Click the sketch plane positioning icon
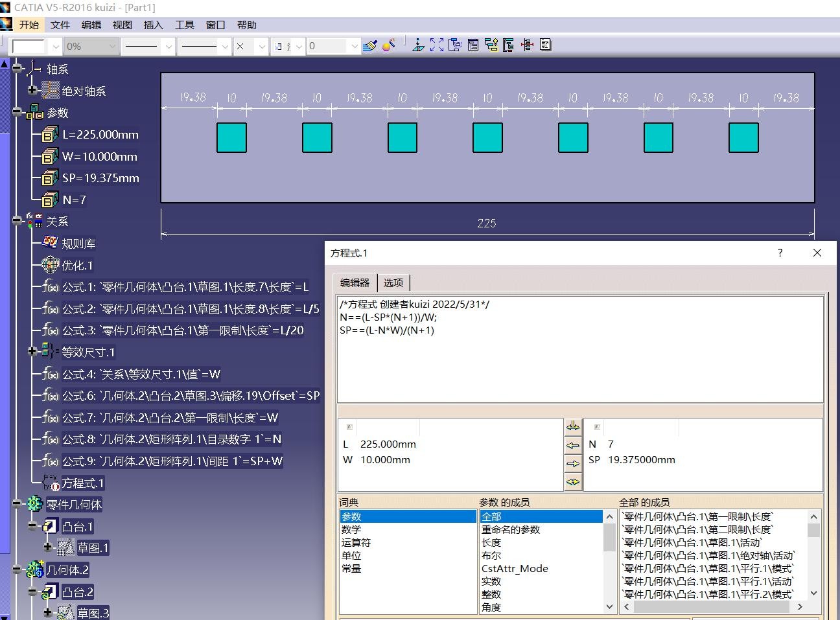Screen dimensions: 840x620 coord(418,45)
